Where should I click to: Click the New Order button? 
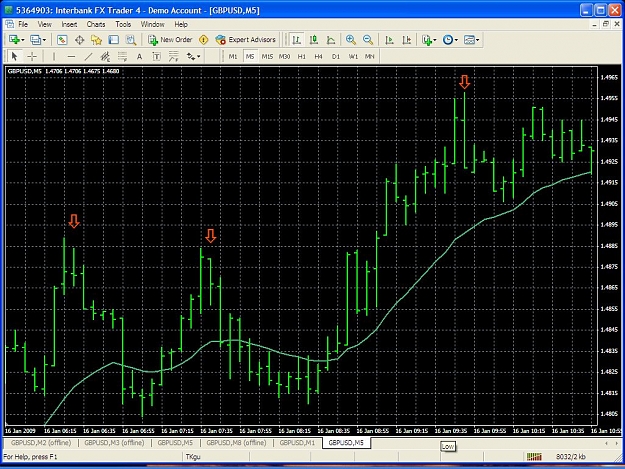point(170,39)
